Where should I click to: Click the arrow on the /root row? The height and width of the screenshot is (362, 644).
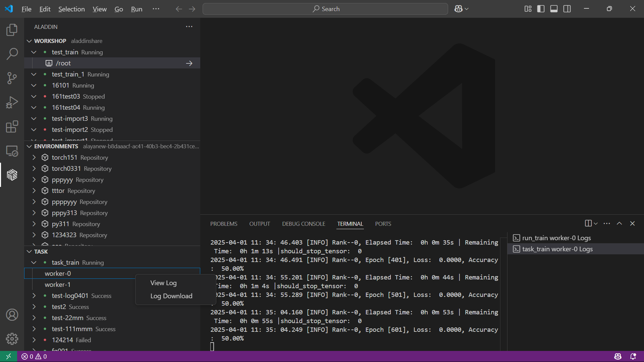click(x=189, y=63)
